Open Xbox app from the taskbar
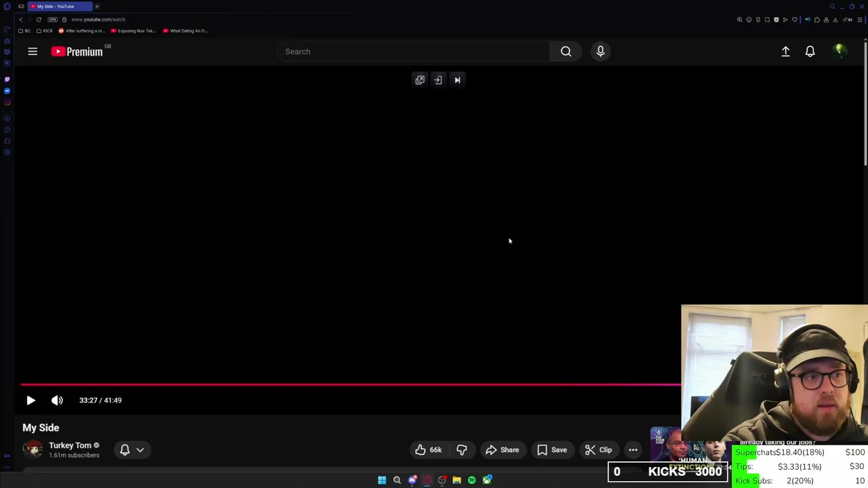Screen dimensions: 868x488 point(487,480)
